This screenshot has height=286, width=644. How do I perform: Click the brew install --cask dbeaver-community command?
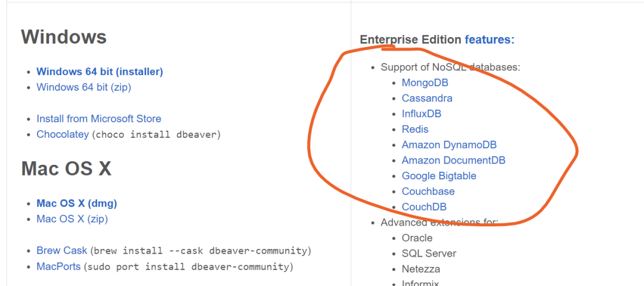pyautogui.click(x=200, y=251)
